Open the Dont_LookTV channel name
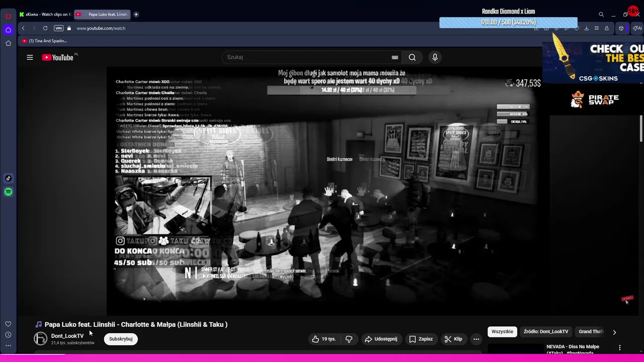Screen dimensions: 644x362 pos(67,336)
